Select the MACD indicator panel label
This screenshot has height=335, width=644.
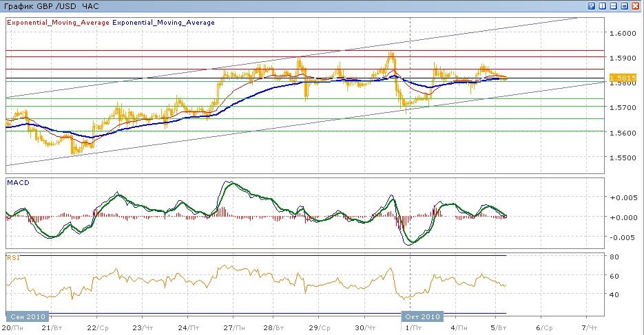click(17, 183)
